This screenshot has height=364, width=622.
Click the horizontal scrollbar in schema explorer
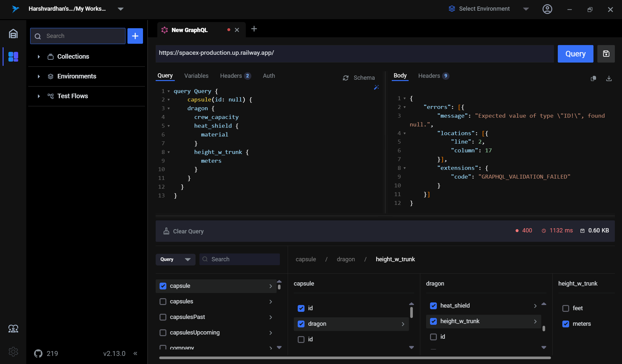tap(355, 358)
